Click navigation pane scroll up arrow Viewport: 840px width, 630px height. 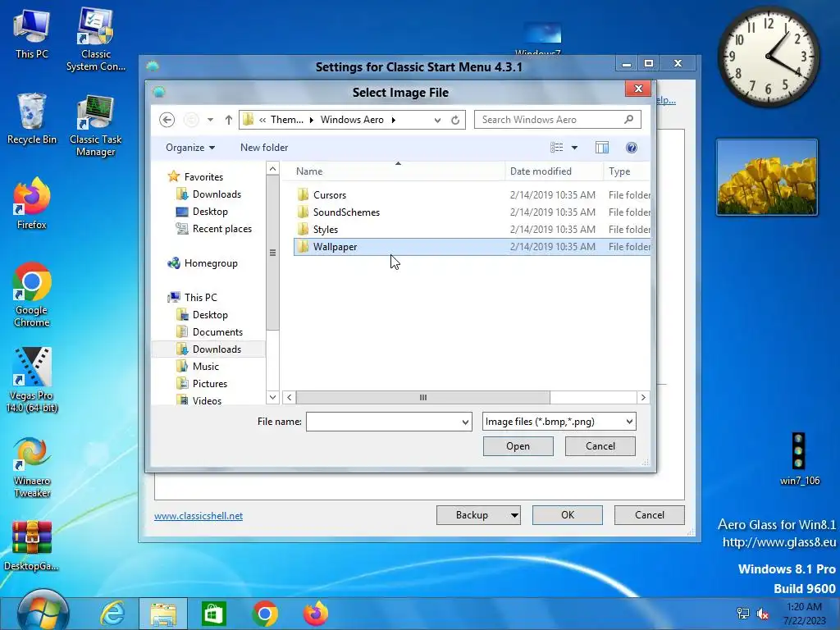pyautogui.click(x=272, y=169)
